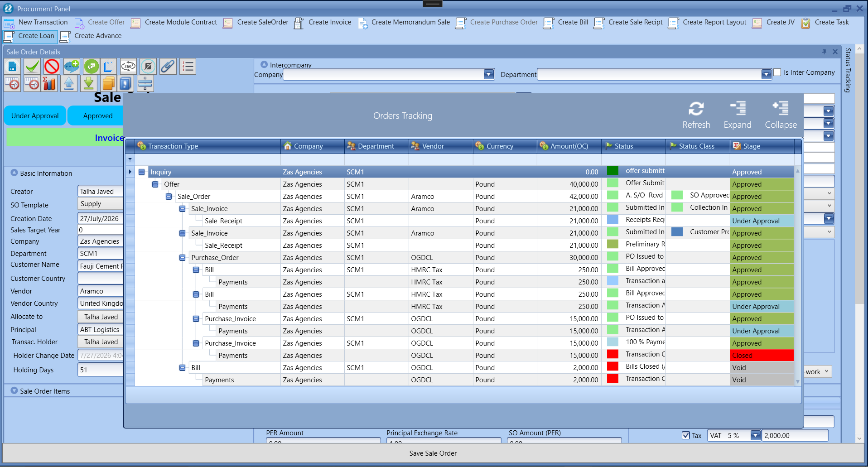Click New Transaction in the toolbar
Viewport: 868px width, 467px height.
36,22
